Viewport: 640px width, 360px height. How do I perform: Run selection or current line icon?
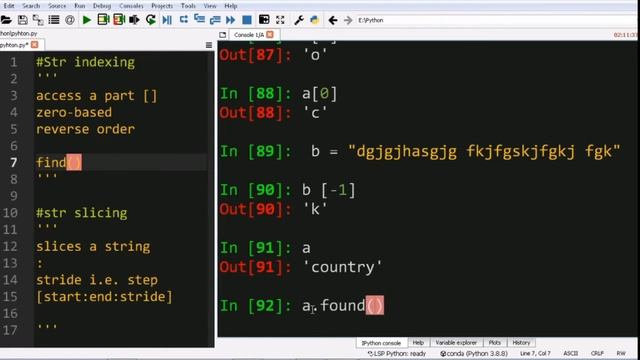click(134, 20)
